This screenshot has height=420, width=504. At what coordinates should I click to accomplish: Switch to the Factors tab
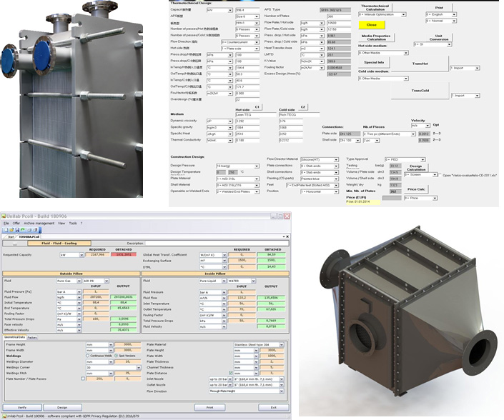click(x=33, y=337)
